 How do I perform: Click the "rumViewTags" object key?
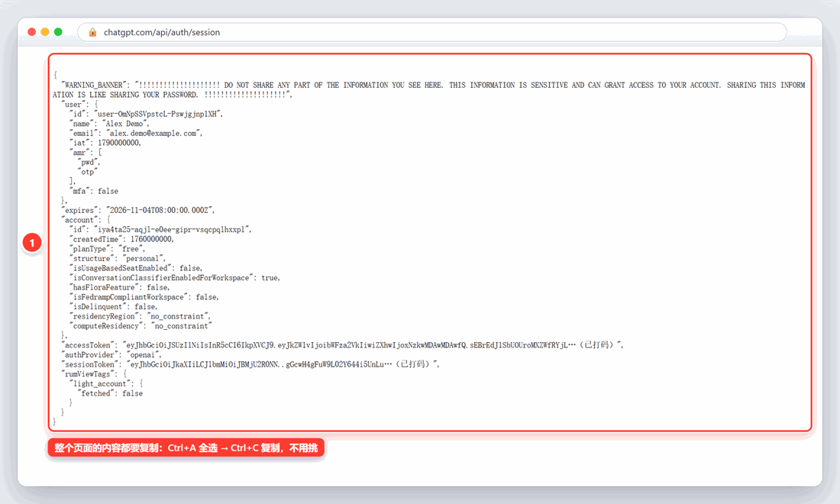pyautogui.click(x=88, y=374)
